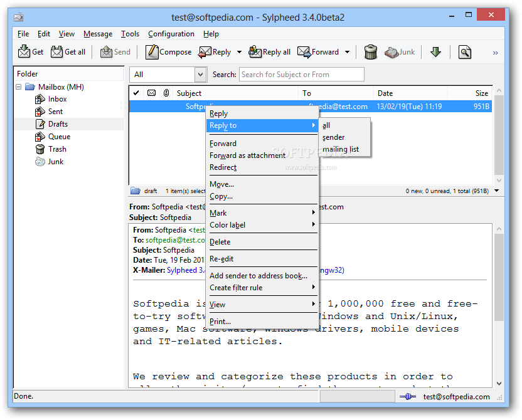
Task: Choose Reply to sender in submenu
Action: (x=344, y=137)
